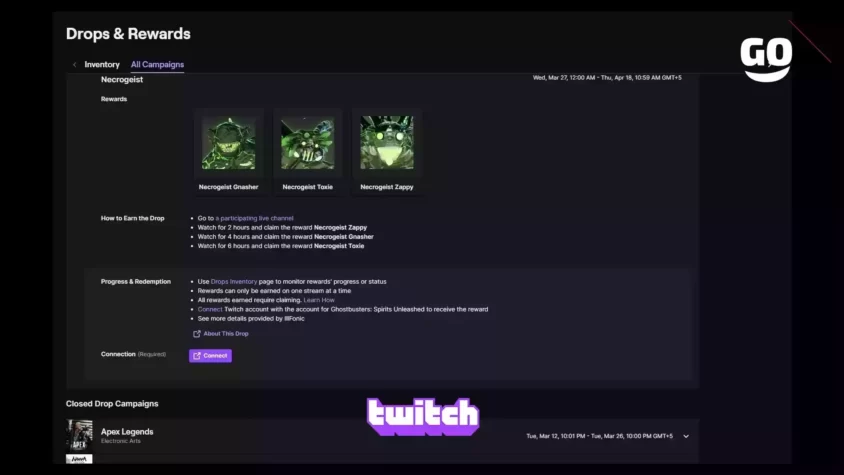Click the back chevron beside Inventory
Viewport: 844px width, 475px height.
coord(74,65)
